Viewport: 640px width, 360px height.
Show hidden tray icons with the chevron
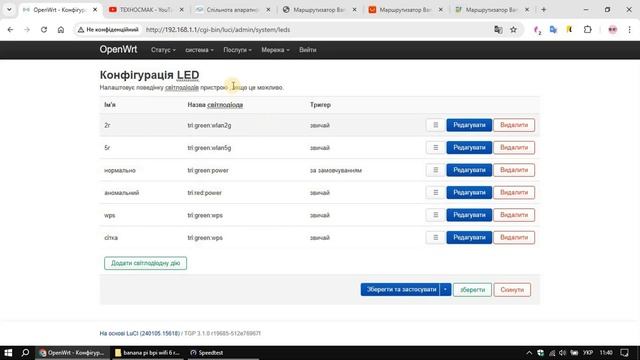click(529, 353)
